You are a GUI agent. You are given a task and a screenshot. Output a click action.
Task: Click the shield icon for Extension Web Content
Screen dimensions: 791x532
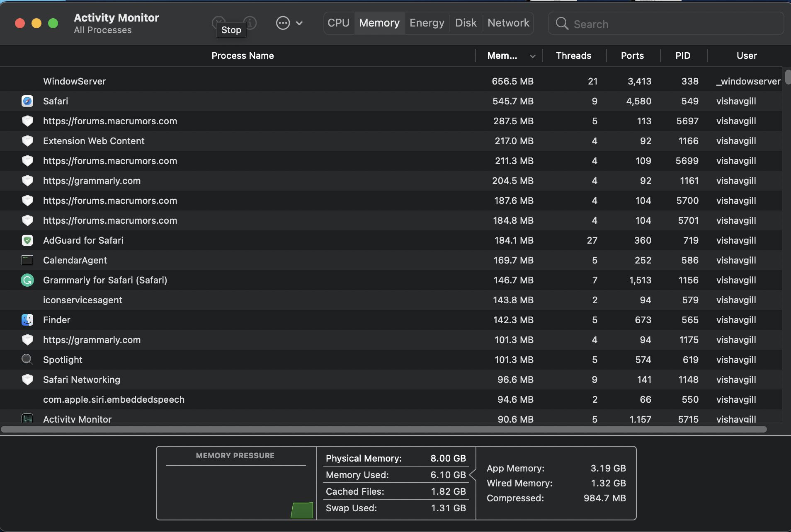(x=27, y=141)
